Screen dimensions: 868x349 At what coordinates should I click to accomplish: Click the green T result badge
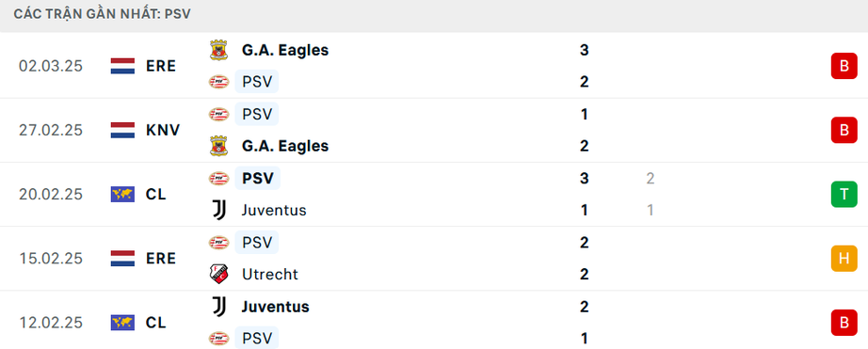844,194
